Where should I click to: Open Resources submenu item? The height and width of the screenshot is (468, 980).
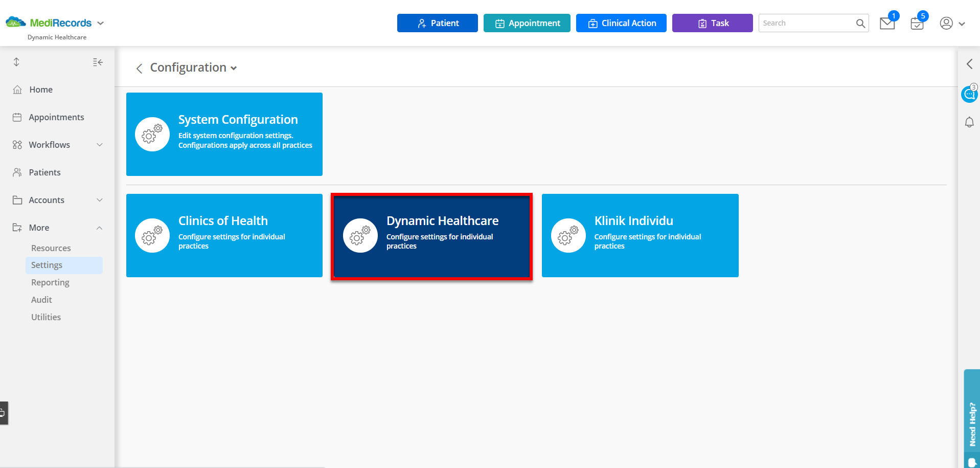click(51, 248)
